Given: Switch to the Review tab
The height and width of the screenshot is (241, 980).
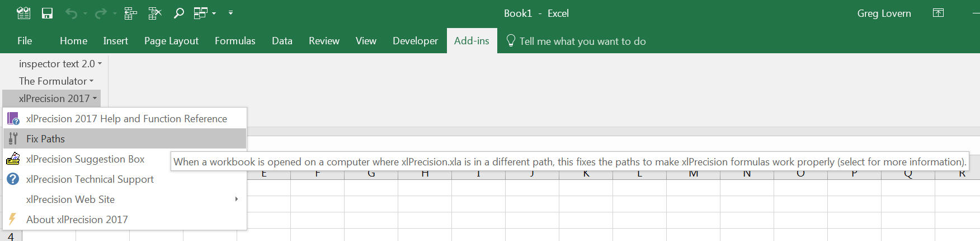Looking at the screenshot, I should point(324,41).
